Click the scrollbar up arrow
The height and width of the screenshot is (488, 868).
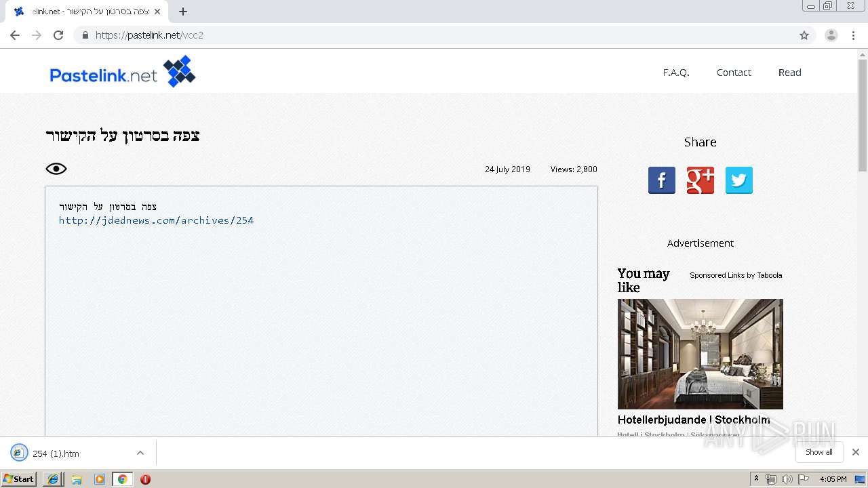(863, 54)
